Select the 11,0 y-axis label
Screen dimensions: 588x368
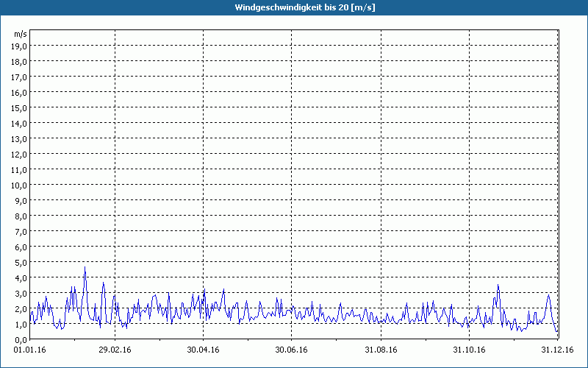[x=20, y=170]
